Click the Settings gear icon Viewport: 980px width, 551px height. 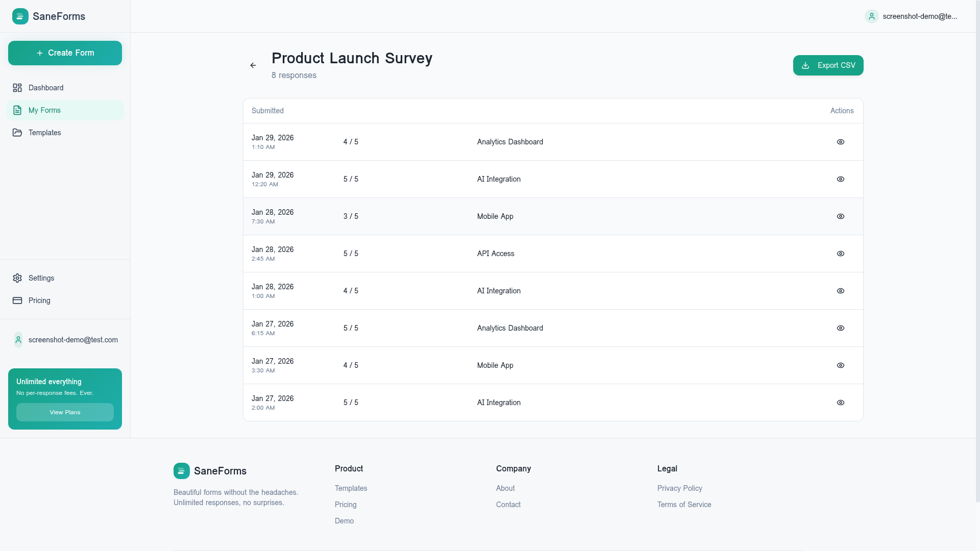(x=17, y=278)
